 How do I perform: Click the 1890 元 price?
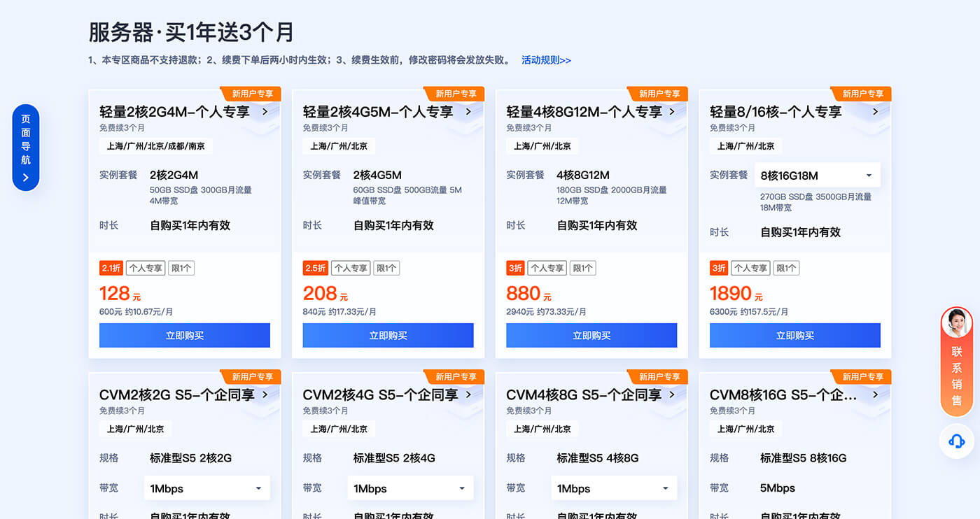(x=736, y=294)
